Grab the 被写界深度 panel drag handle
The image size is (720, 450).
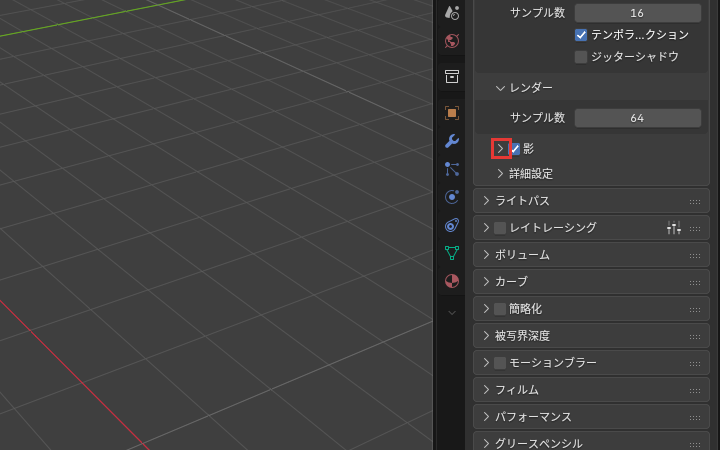[x=695, y=337]
